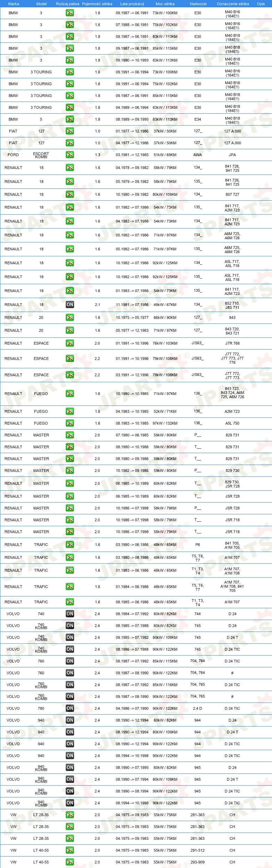Click the PB icon for Renault Espace 2.0

click(70, 343)
